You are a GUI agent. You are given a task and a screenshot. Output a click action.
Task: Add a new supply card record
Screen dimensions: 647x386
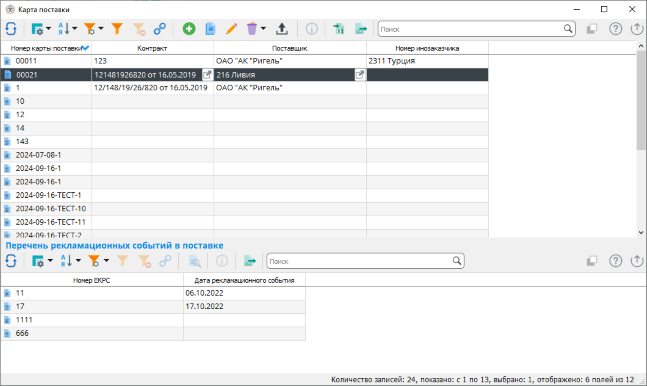[189, 29]
